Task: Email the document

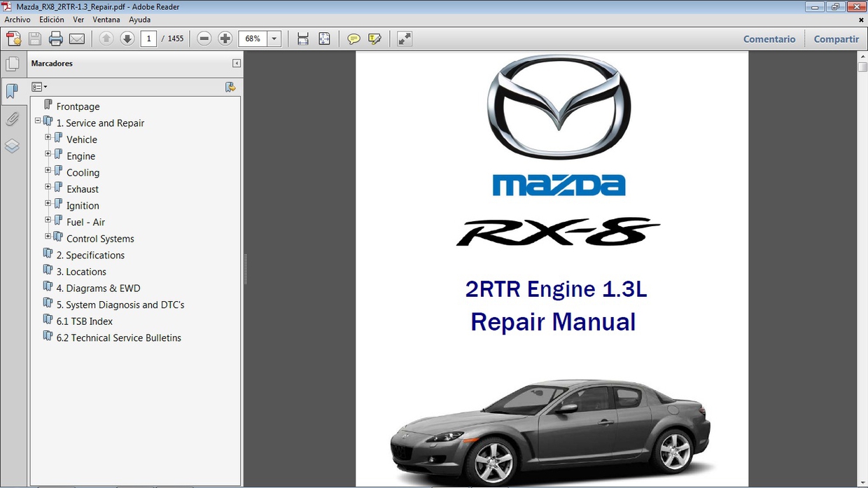Action: click(76, 39)
